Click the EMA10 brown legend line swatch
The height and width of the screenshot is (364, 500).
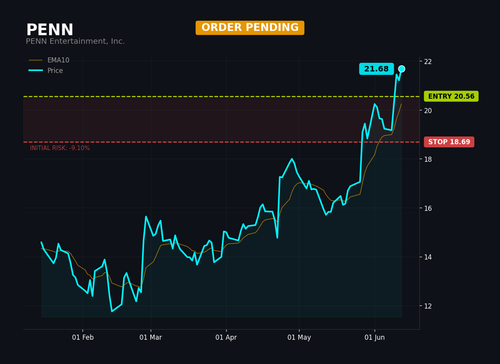click(x=36, y=60)
